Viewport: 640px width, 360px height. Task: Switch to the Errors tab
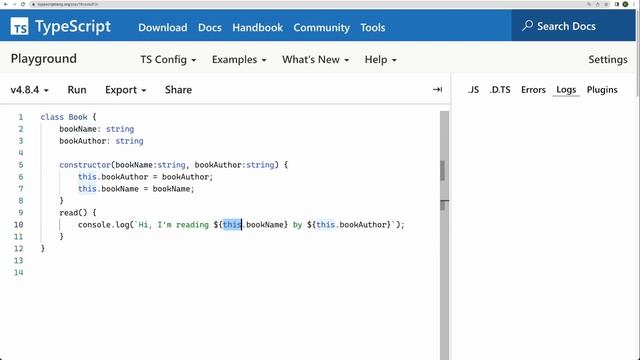[533, 90]
